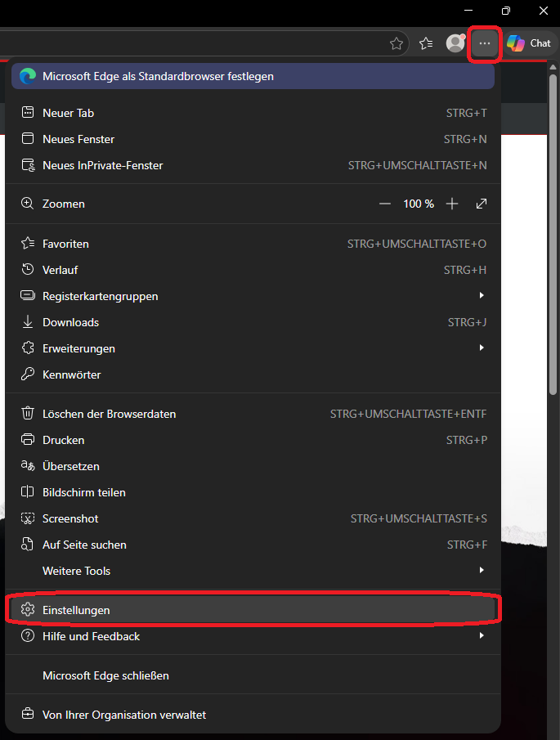Click the page vertical scrollbar thumb
The width and height of the screenshot is (560, 740).
553,234
